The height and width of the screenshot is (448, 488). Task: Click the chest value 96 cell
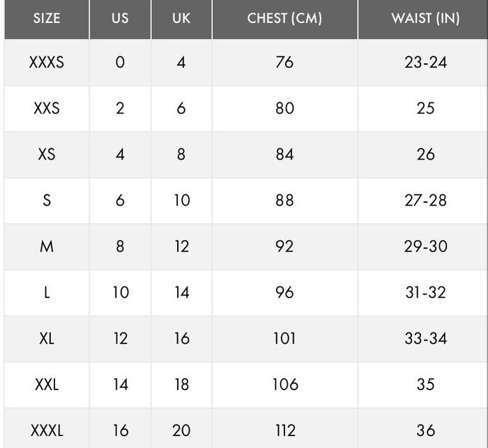pyautogui.click(x=284, y=293)
